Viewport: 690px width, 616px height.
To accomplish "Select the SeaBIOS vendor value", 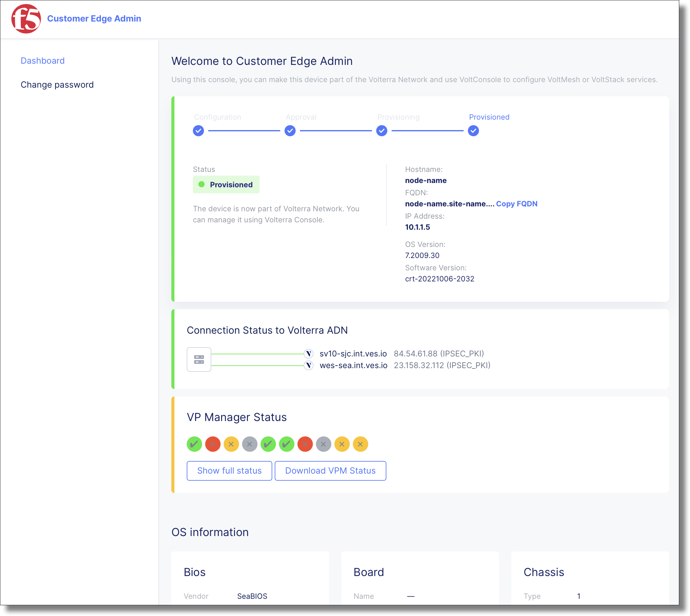I will pos(252,596).
